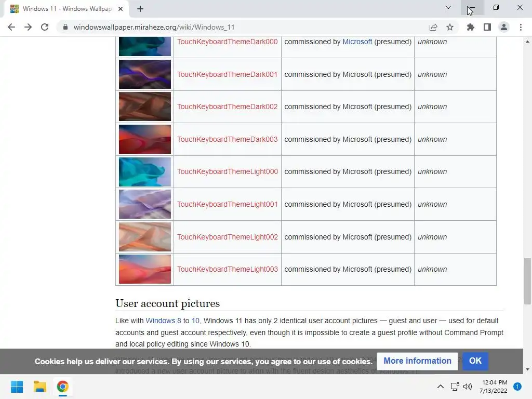The width and height of the screenshot is (532, 399).
Task: Open TouchKeyboardThemeLight003 link
Action: click(x=228, y=269)
